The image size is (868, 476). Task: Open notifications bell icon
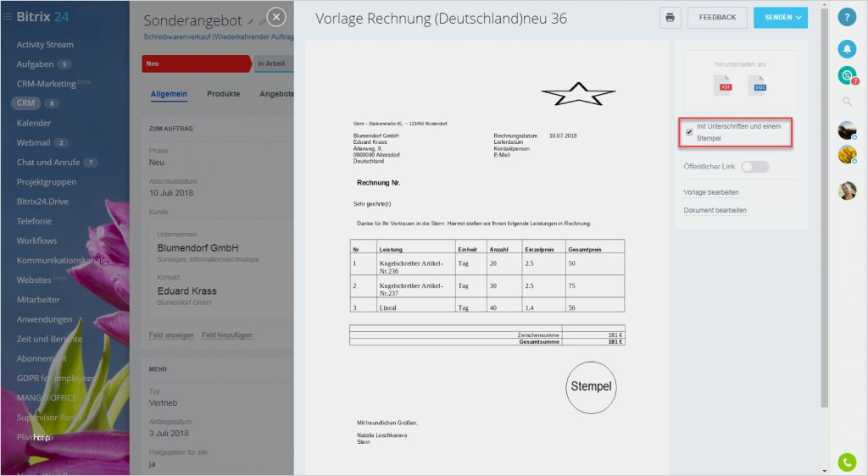coord(847,48)
